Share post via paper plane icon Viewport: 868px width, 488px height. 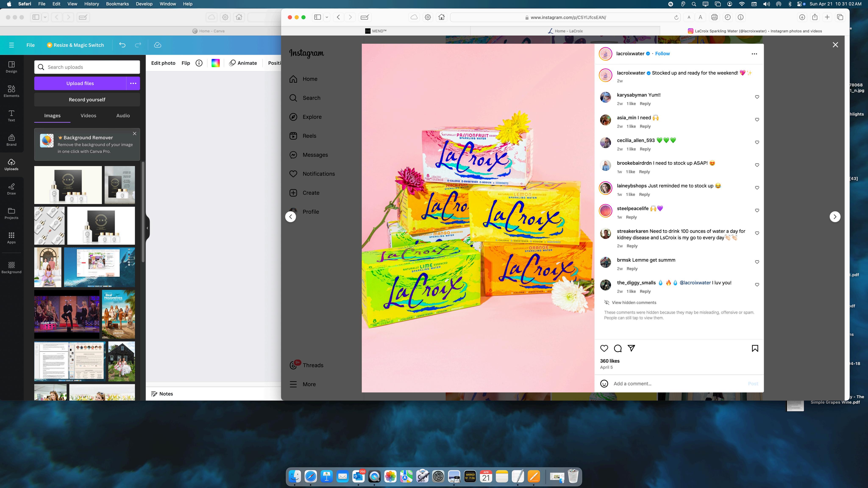coord(631,348)
